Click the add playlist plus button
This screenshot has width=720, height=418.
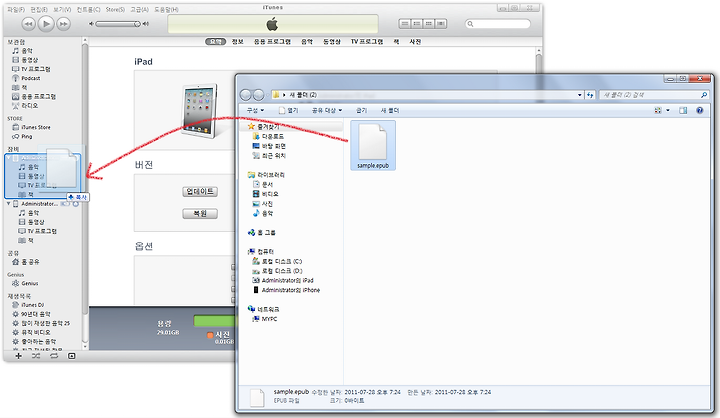coord(18,356)
